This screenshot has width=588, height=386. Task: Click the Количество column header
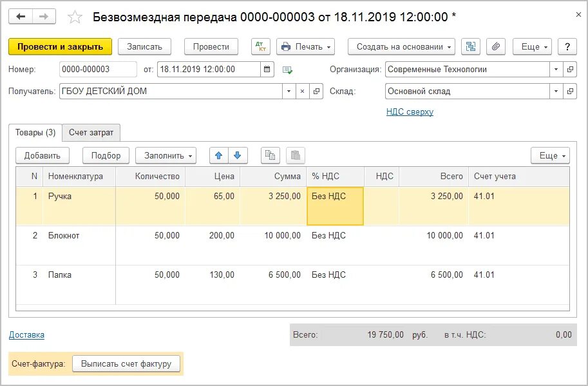pyautogui.click(x=150, y=177)
